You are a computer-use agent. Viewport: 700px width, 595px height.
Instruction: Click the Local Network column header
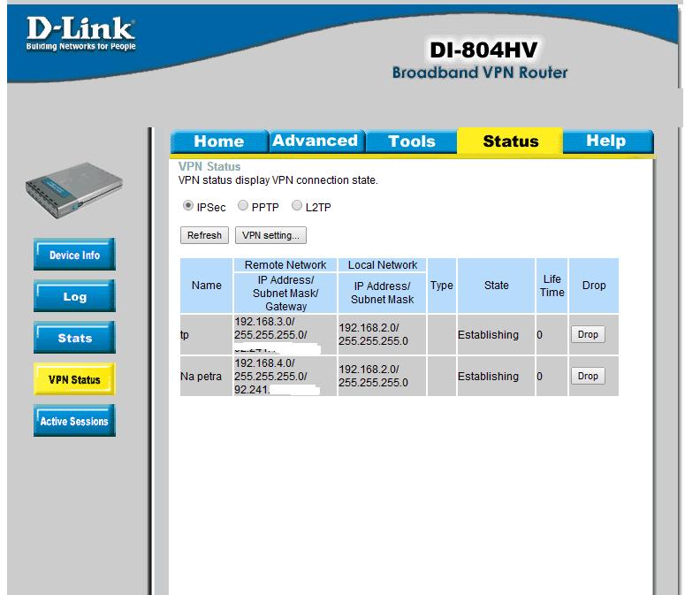pos(383,265)
